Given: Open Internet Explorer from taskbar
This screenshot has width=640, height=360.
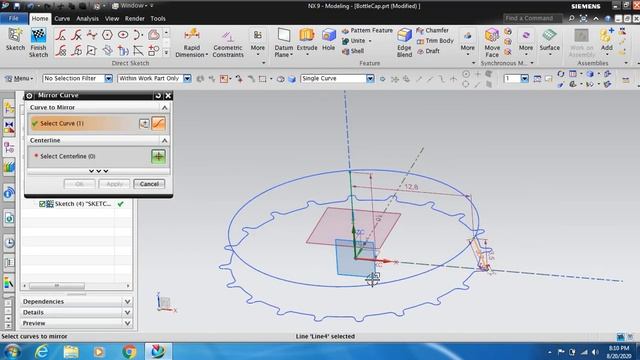Looking at the screenshot, I should click(42, 351).
